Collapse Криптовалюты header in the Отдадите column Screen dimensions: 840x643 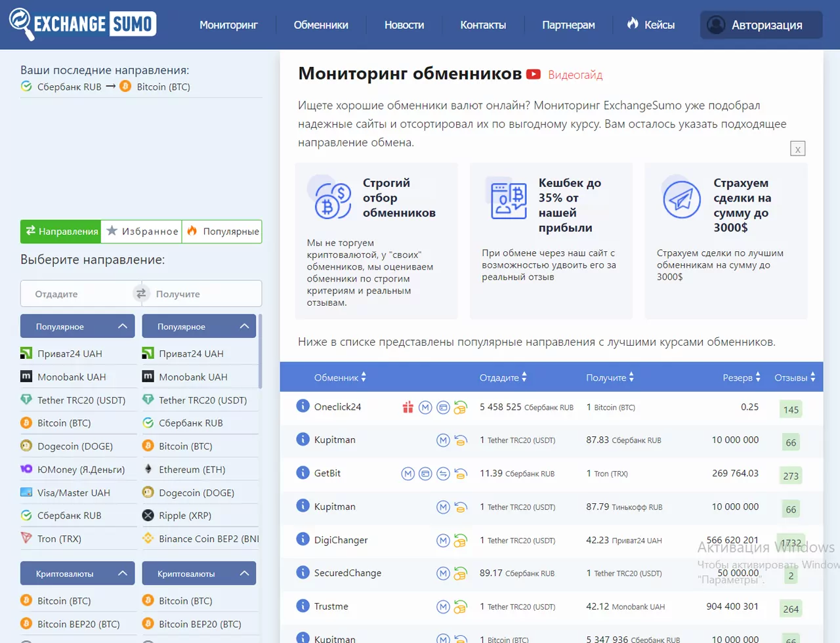tap(77, 573)
